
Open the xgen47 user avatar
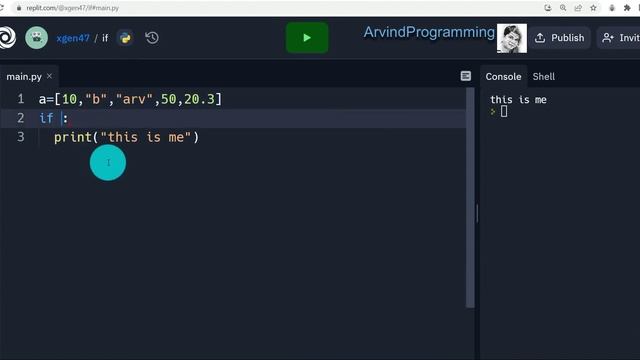point(36,38)
